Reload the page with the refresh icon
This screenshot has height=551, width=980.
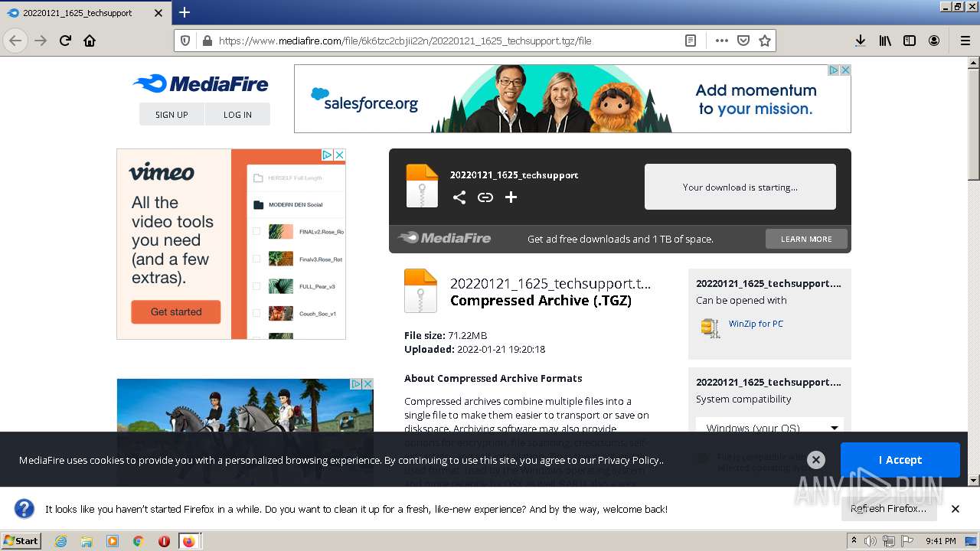65,41
